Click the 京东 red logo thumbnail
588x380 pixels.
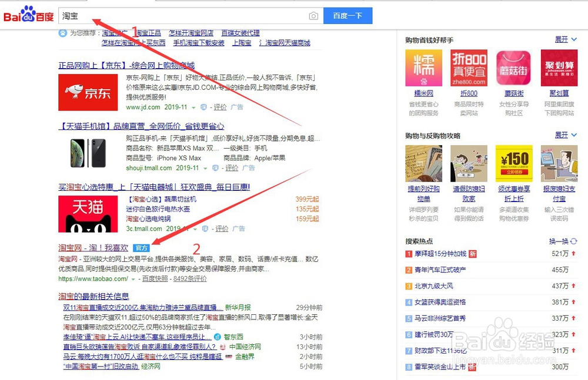tap(88, 92)
